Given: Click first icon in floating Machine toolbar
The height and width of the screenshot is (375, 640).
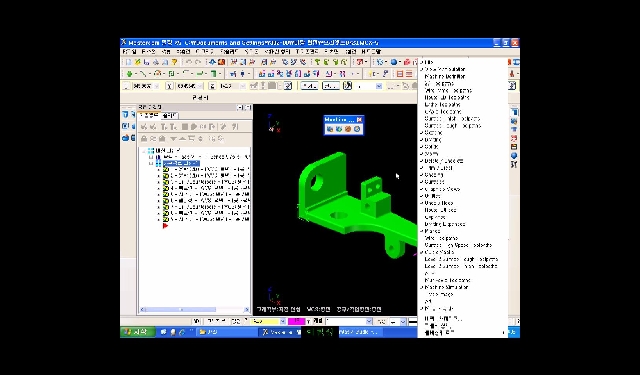Looking at the screenshot, I should (x=330, y=129).
